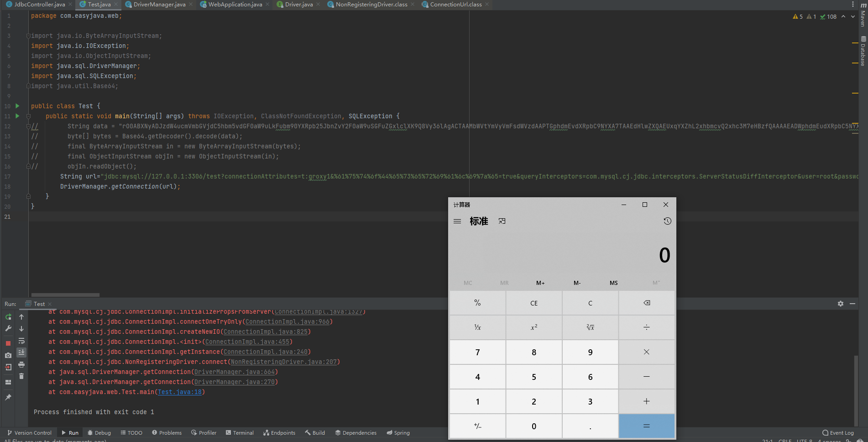Close the Test run tab
This screenshot has height=442, width=868.
coord(50,304)
